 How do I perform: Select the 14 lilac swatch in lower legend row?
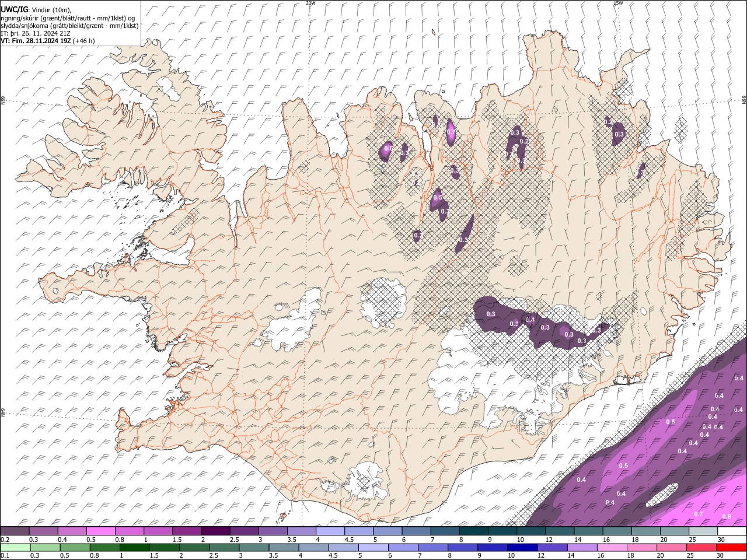582,547
